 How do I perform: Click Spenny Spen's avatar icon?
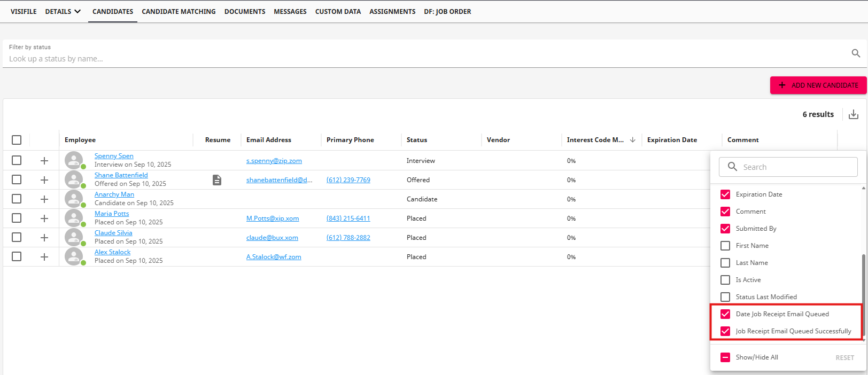coord(74,160)
